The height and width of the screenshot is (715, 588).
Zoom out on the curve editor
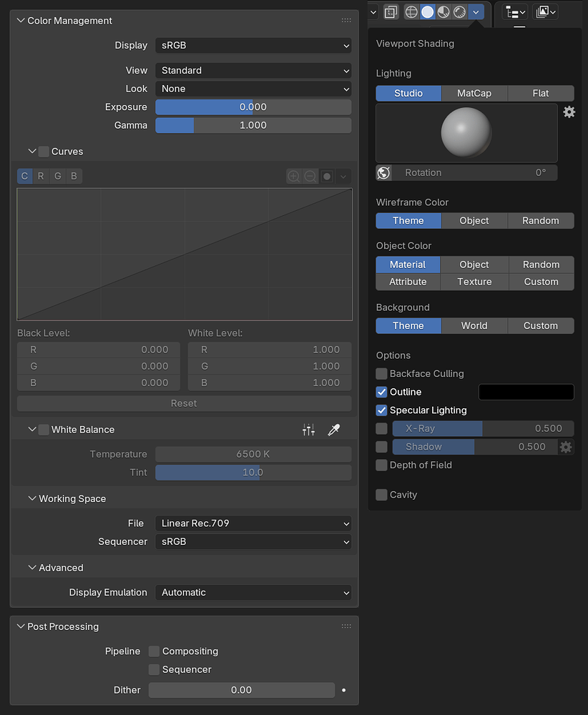point(310,176)
